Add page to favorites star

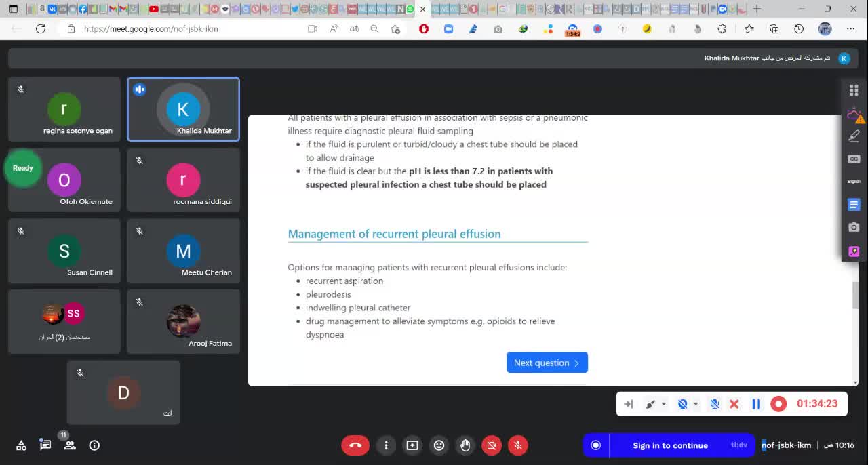pos(395,28)
